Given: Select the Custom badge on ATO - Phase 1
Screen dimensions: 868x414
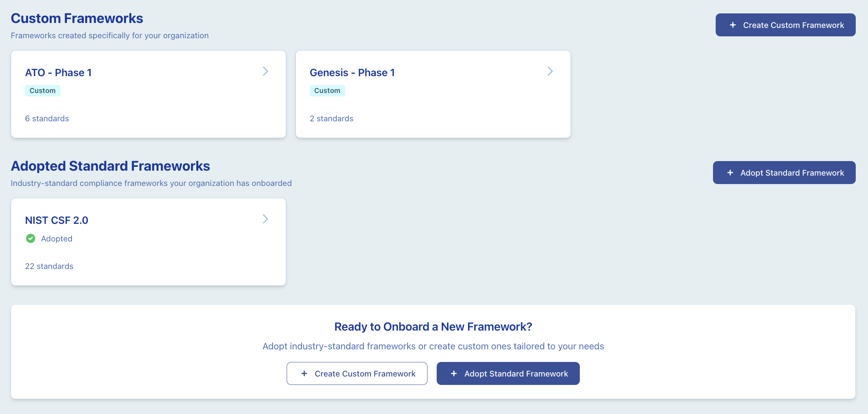Looking at the screenshot, I should [42, 91].
